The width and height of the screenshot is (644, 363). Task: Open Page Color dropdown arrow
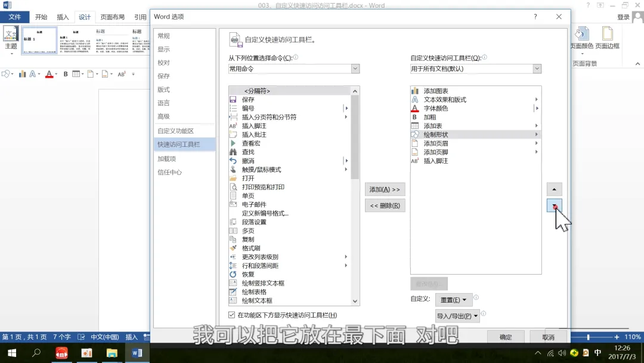[582, 54]
